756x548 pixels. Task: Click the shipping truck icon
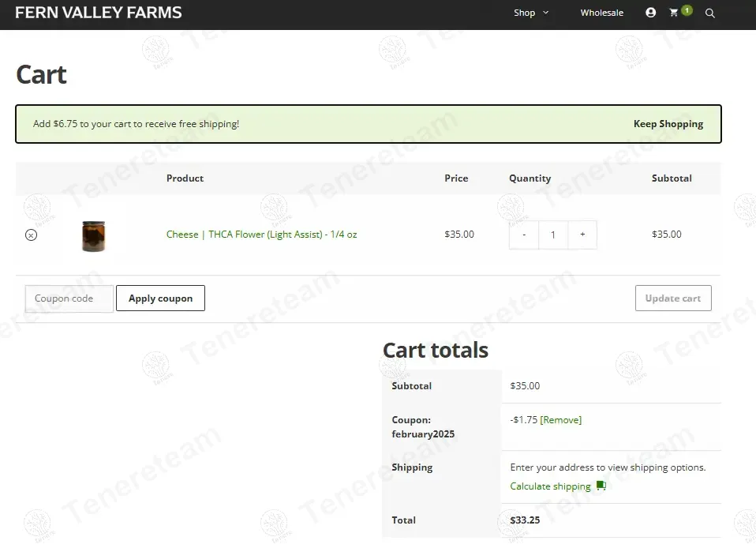(x=601, y=486)
